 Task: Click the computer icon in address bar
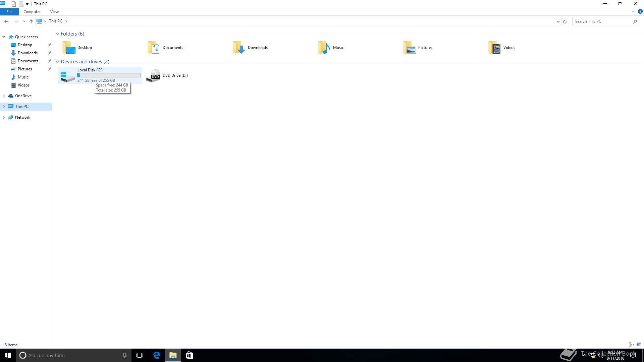click(x=39, y=21)
